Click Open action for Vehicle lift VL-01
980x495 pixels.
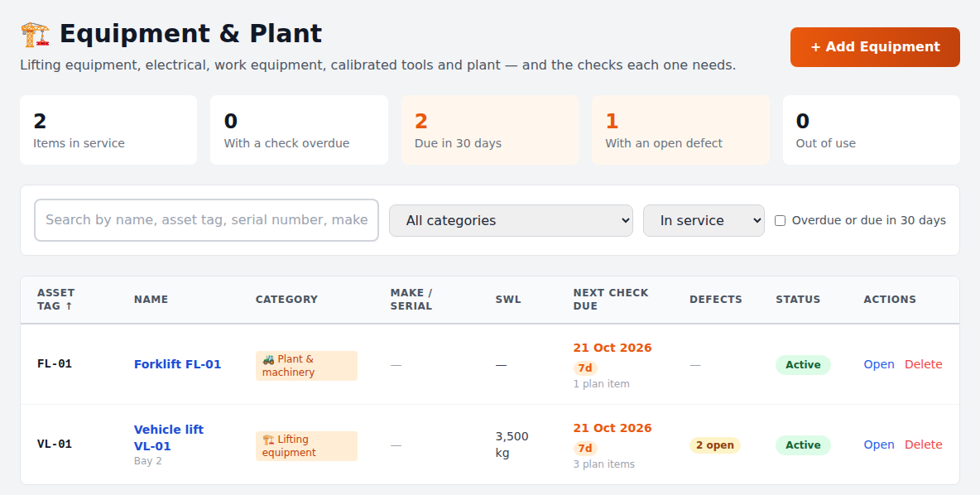879,445
